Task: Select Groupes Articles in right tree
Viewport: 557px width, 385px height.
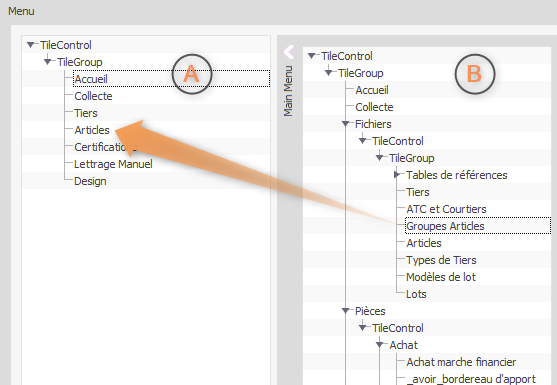Action: 445,226
